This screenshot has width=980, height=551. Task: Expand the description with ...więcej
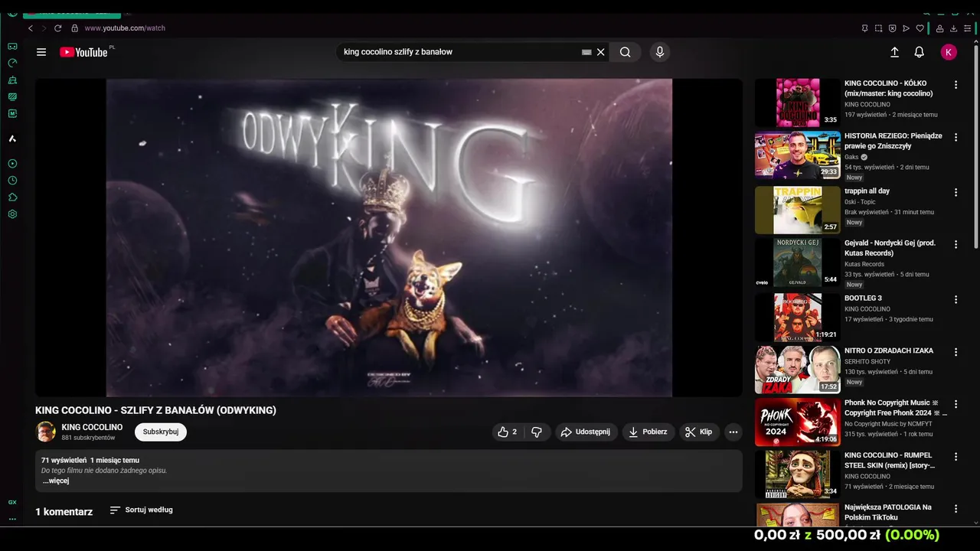(x=55, y=481)
